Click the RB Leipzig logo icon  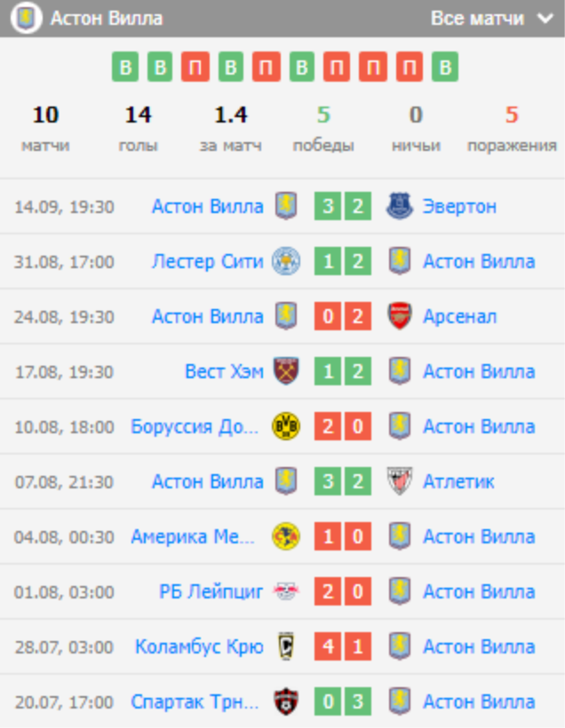pyautogui.click(x=286, y=592)
